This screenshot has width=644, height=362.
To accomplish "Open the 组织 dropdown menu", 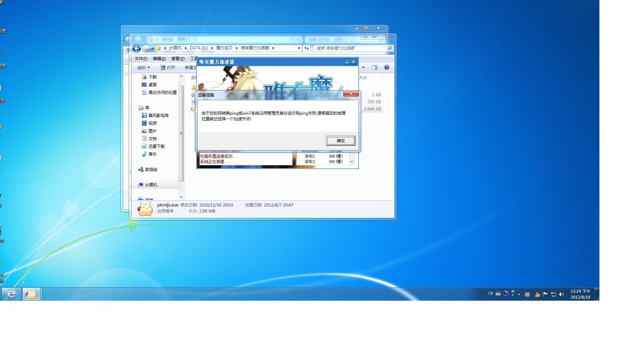I will pyautogui.click(x=144, y=68).
